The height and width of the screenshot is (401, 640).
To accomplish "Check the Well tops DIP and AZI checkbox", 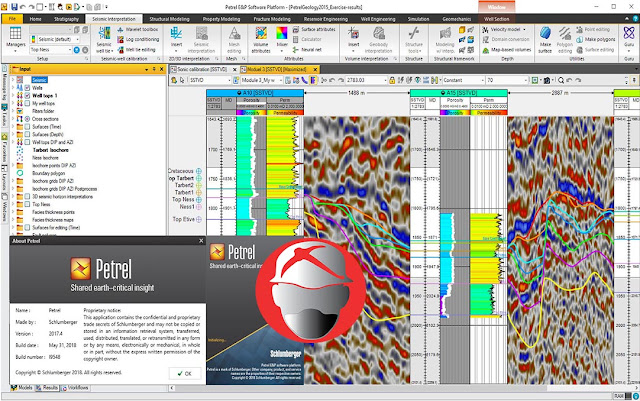I will [27, 142].
